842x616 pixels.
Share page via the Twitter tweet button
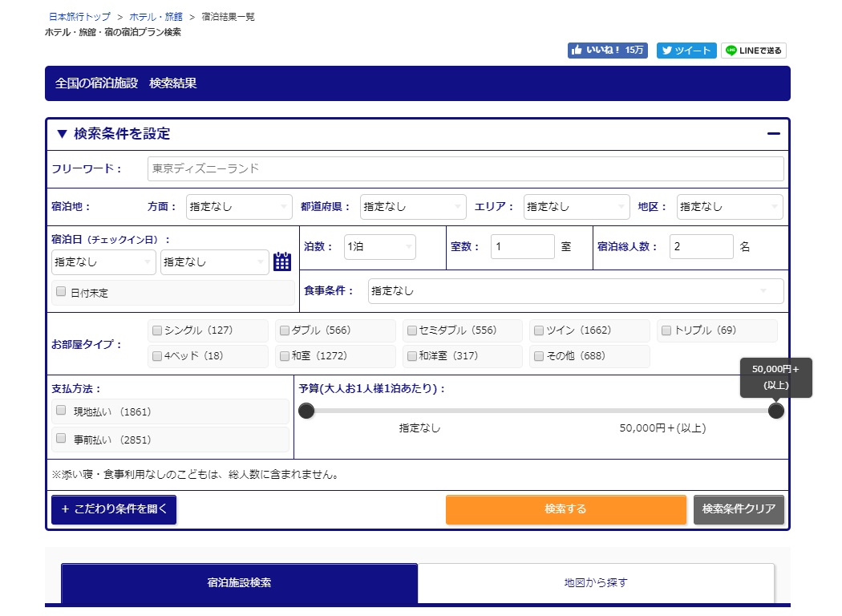(x=686, y=51)
